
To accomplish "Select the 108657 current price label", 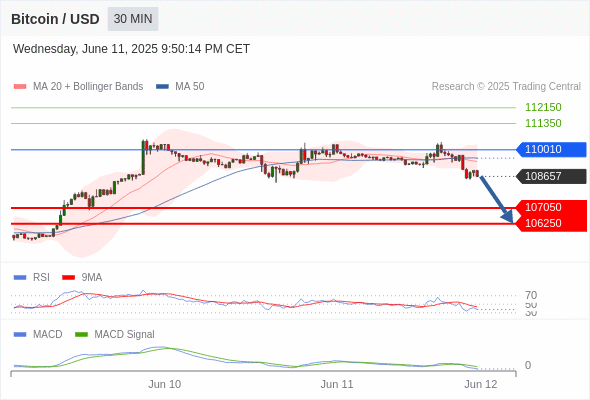I will coord(551,176).
